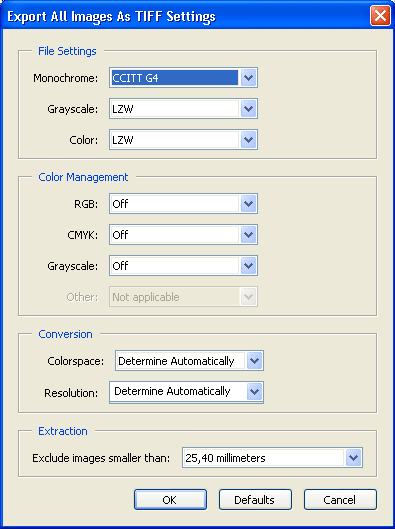This screenshot has width=395, height=529.
Task: Expand the Resolution dropdown arrow
Action: (254, 392)
